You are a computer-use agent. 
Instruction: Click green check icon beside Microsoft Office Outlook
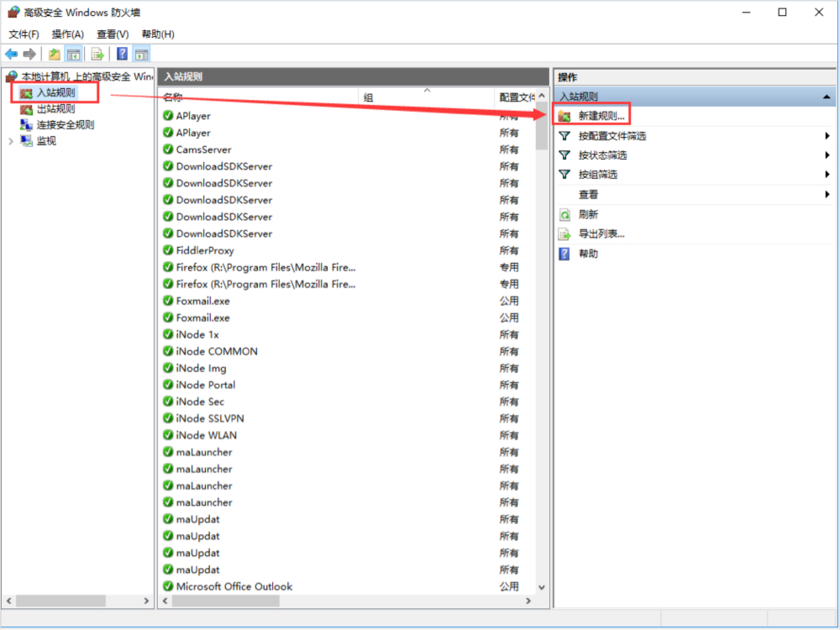point(168,586)
